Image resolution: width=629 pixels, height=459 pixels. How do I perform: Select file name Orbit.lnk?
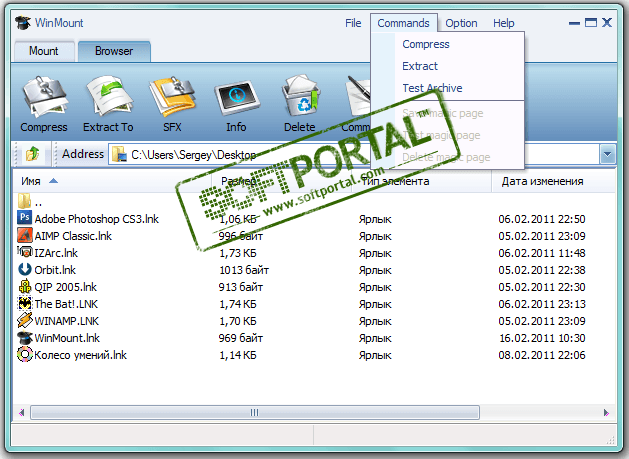point(55,270)
